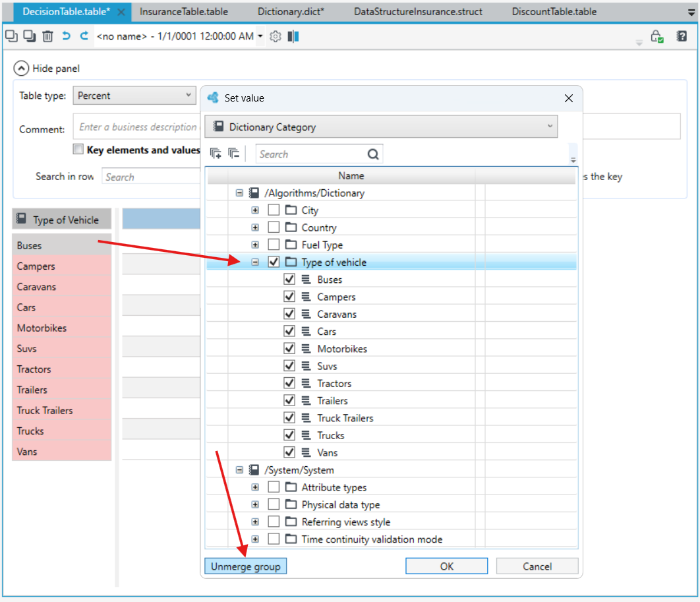Expand the Attribute types node
Viewport: 700px width, 602px height.
tap(255, 487)
